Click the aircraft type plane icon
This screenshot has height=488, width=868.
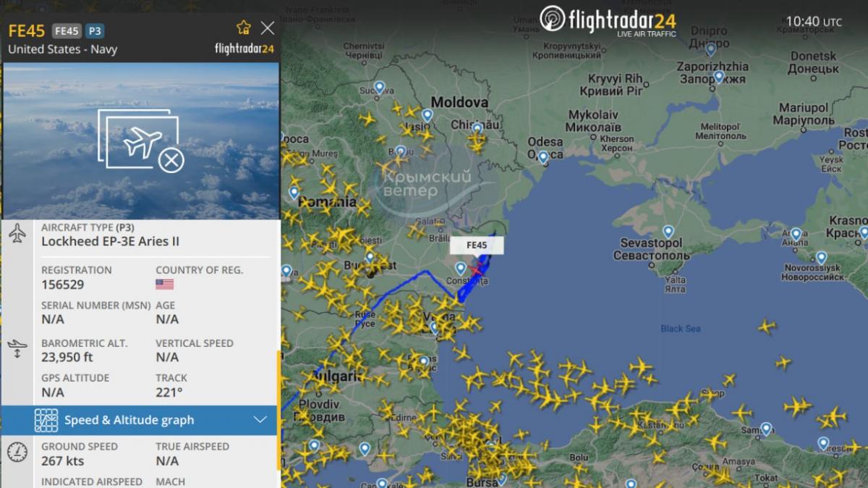coord(17,234)
